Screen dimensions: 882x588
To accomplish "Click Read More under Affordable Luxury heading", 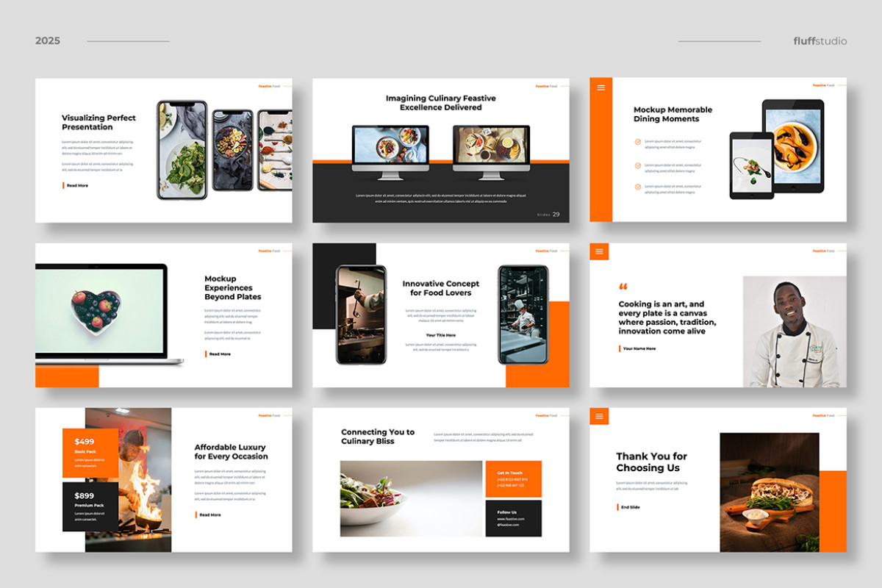I will [209, 514].
